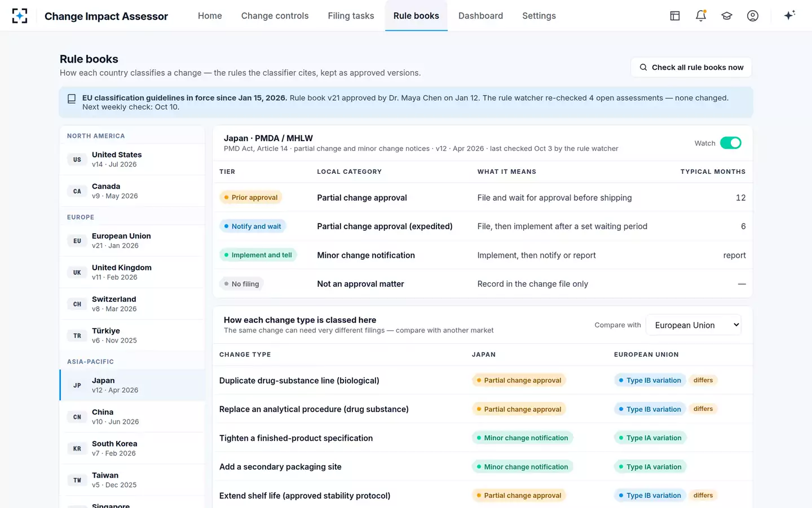
Task: Select the European Union rule book
Action: point(132,241)
